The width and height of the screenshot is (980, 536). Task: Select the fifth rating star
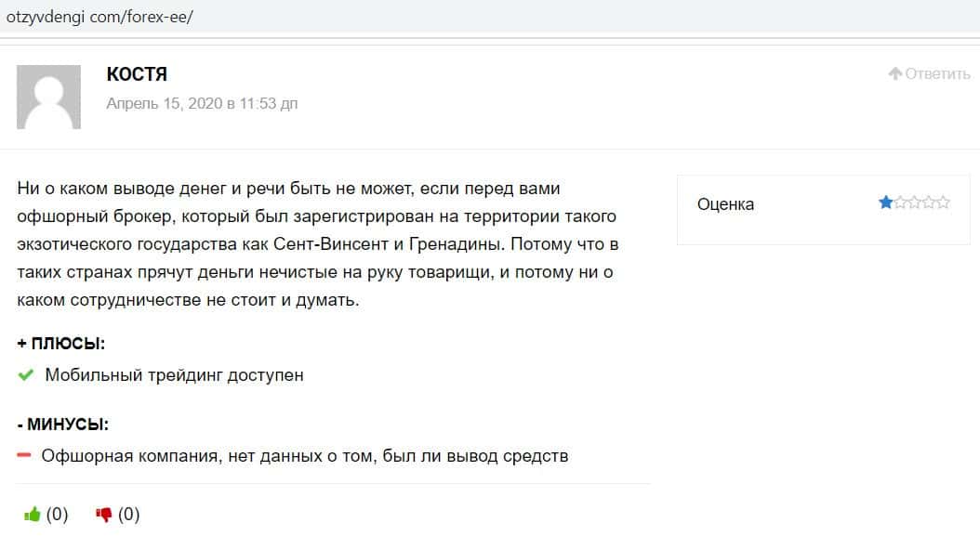pyautogui.click(x=944, y=203)
